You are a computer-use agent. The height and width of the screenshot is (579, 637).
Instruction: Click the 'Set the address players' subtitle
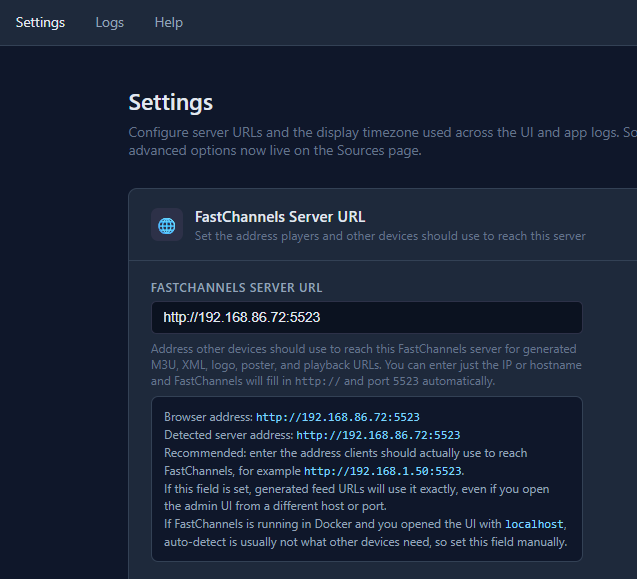point(390,236)
